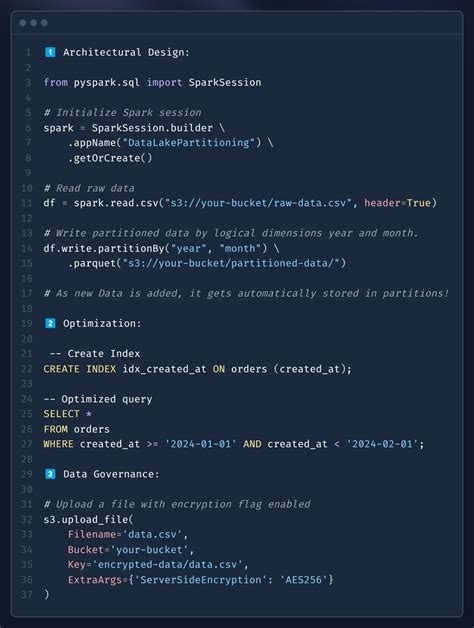Click the third window control dot
Screen dimensions: 474x628
(44, 23)
